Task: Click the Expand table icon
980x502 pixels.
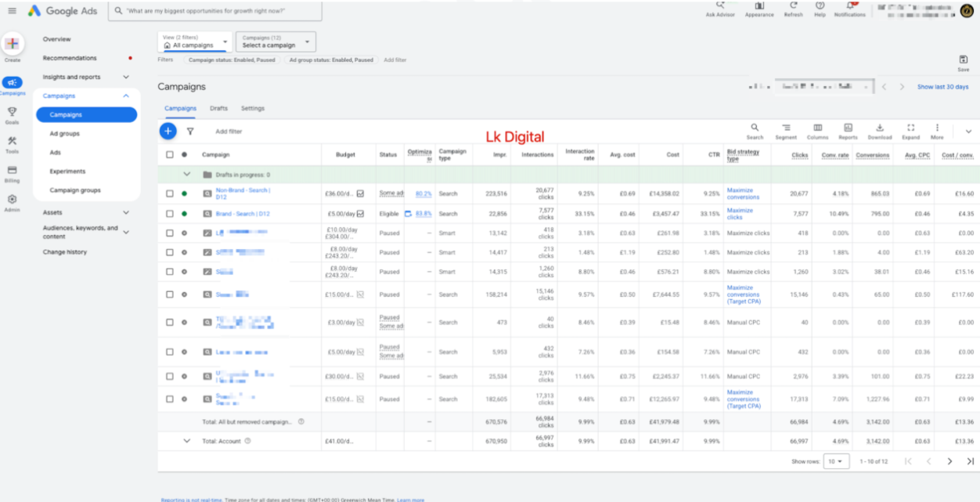Action: pos(910,128)
